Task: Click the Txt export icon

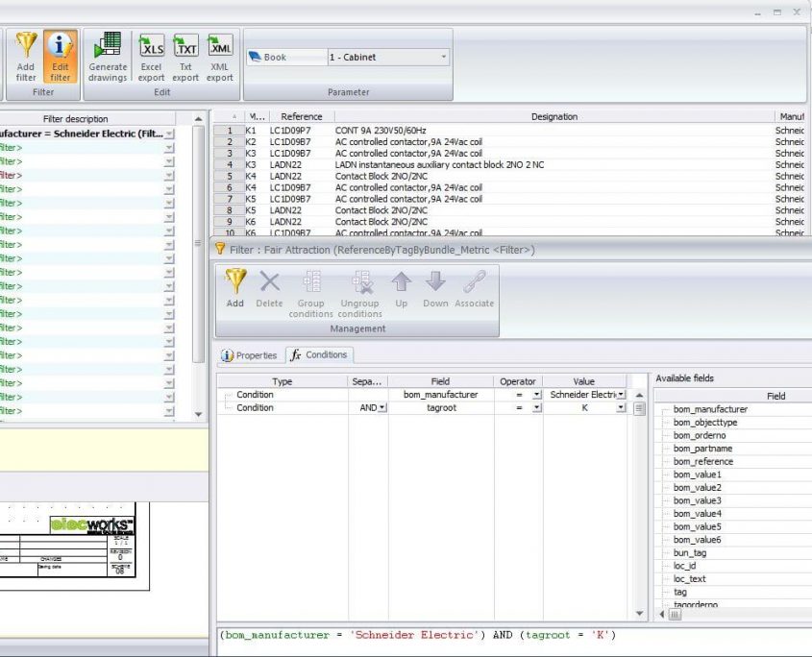Action: point(185,57)
